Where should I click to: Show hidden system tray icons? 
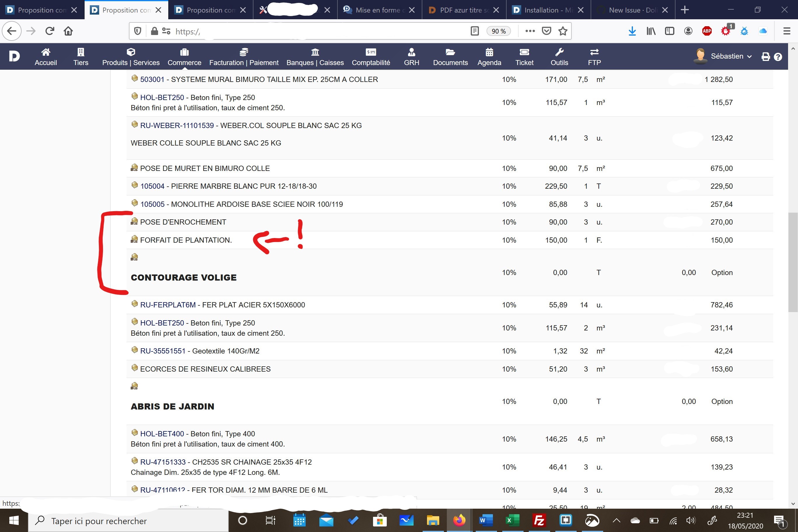[616, 520]
